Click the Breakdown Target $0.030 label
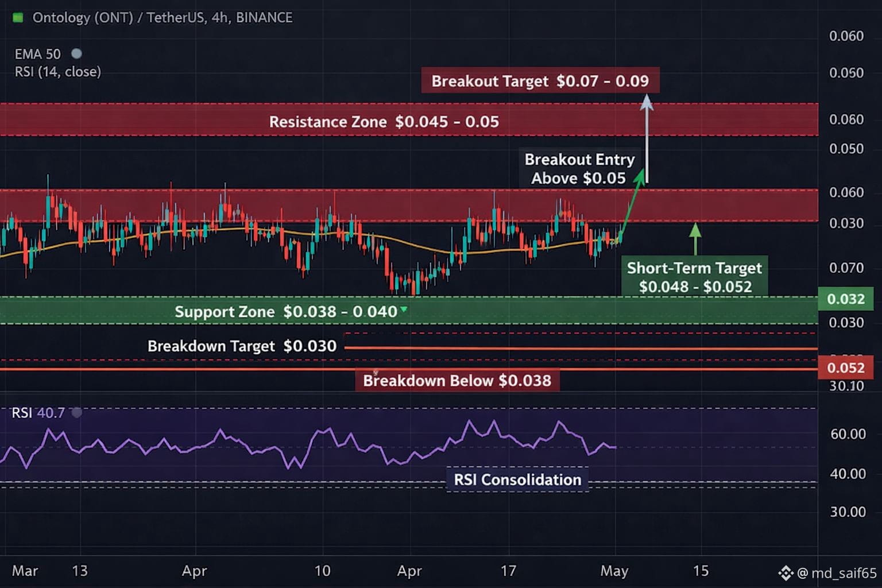The image size is (882, 588). pos(242,346)
